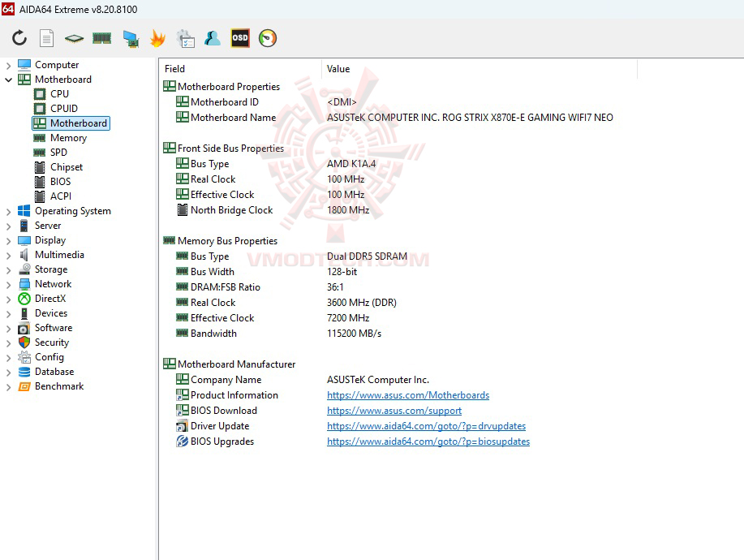Click the monitor diagnostics toolbar icon
744x560 pixels.
131,38
